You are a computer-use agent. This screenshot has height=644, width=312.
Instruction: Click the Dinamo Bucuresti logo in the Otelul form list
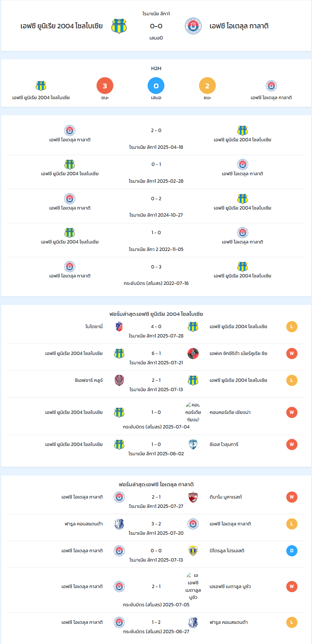tap(193, 497)
